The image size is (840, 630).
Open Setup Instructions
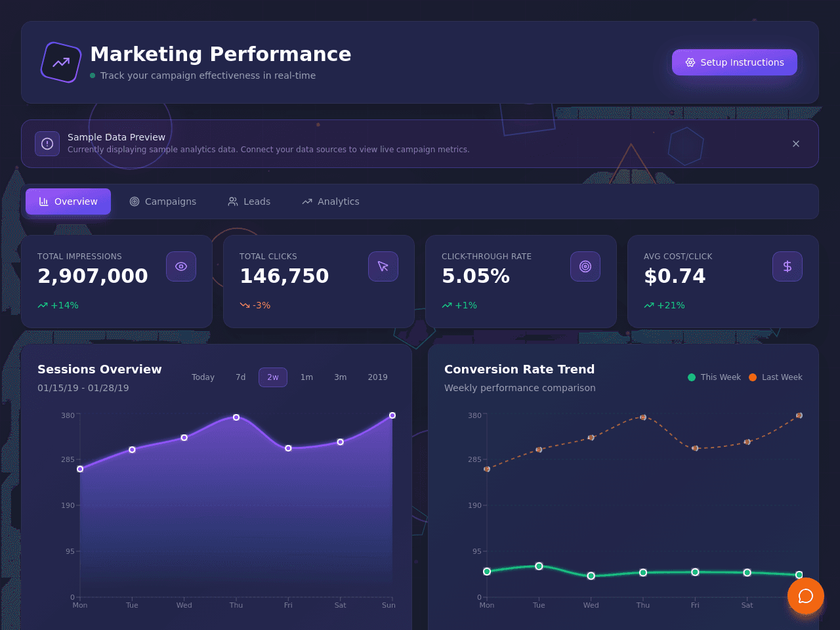coord(734,62)
